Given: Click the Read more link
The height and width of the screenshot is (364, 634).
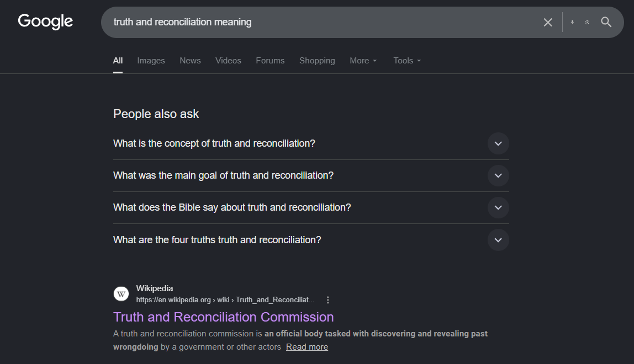Looking at the screenshot, I should tap(307, 347).
